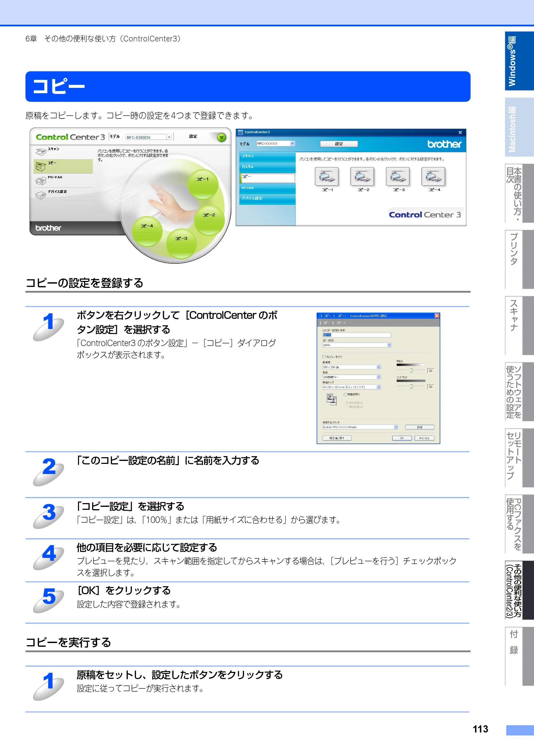Click the コントラスト contrast slider handle

tap(411, 386)
